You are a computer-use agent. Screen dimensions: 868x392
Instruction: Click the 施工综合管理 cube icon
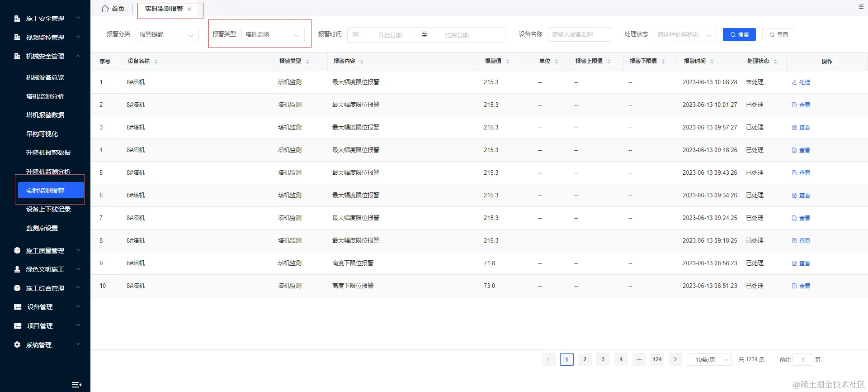click(17, 288)
